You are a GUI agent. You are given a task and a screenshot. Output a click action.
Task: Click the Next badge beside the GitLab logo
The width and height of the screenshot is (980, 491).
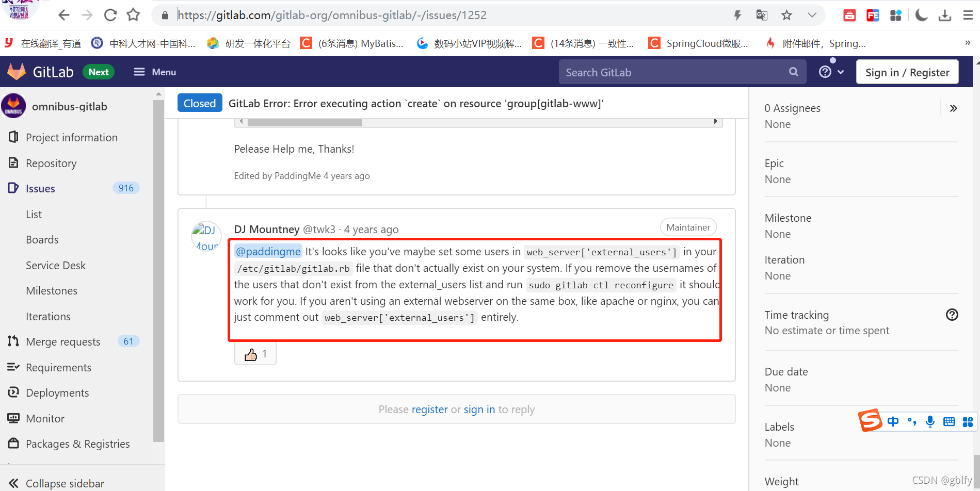(99, 72)
